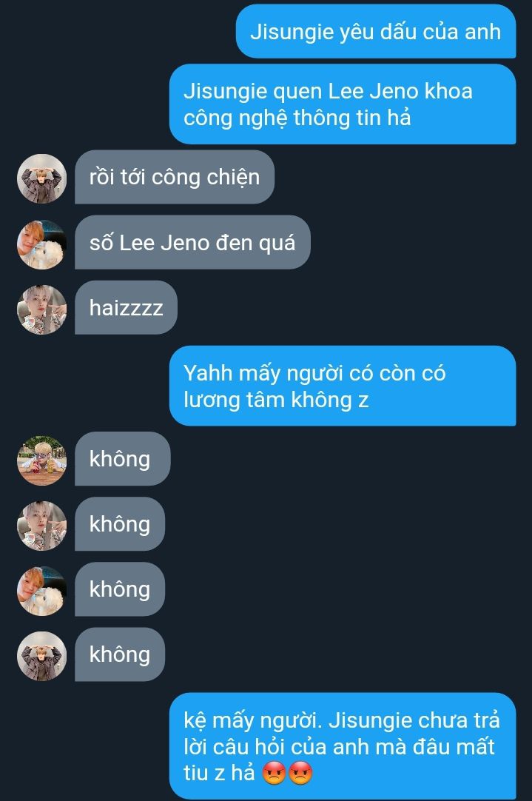Select 'Yahh mấy người có còn có' bubble
Image resolution: width=532 pixels, height=801 pixels.
[343, 386]
